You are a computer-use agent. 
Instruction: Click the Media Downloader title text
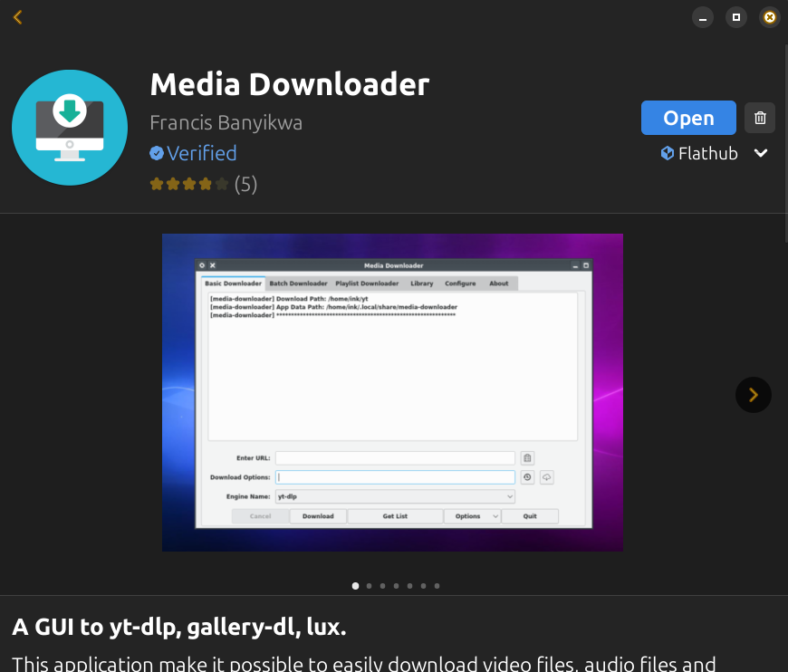coord(290,84)
